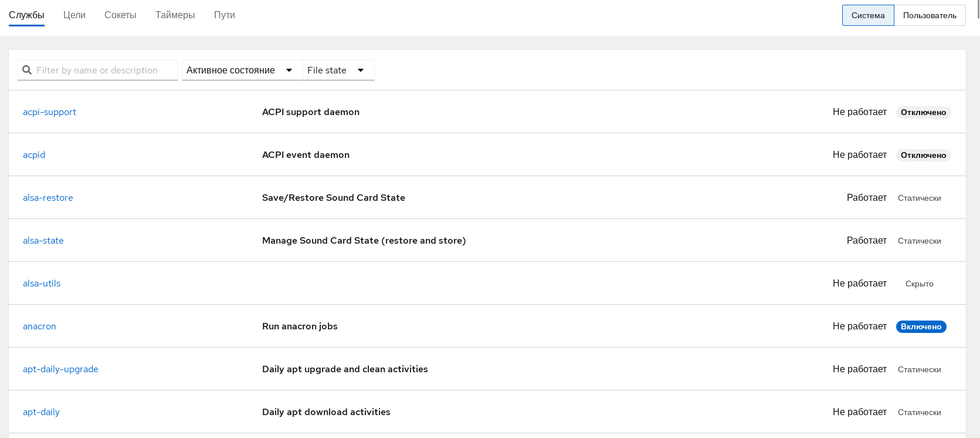The height and width of the screenshot is (438, 980).
Task: Switch to the Цели tab
Action: [74, 15]
